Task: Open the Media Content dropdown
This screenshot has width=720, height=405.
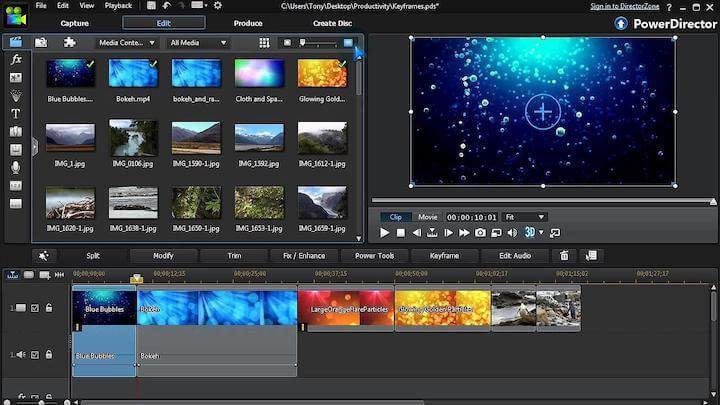Action: [127, 43]
